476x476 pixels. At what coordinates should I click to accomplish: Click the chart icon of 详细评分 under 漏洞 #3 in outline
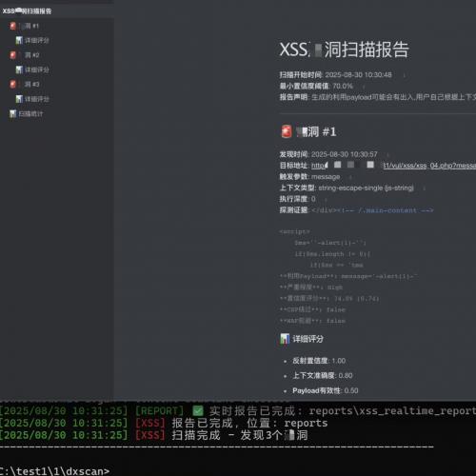pos(19,99)
